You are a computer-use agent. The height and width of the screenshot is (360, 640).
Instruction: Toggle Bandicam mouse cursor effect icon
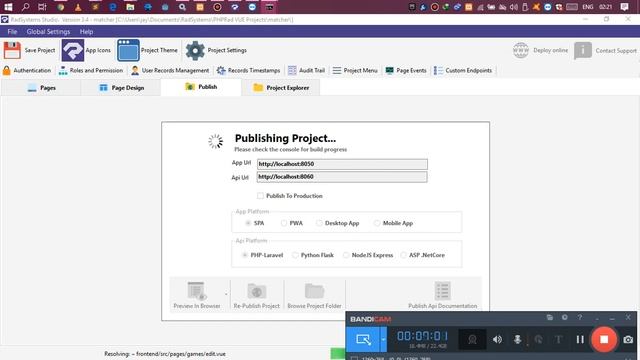(x=538, y=340)
